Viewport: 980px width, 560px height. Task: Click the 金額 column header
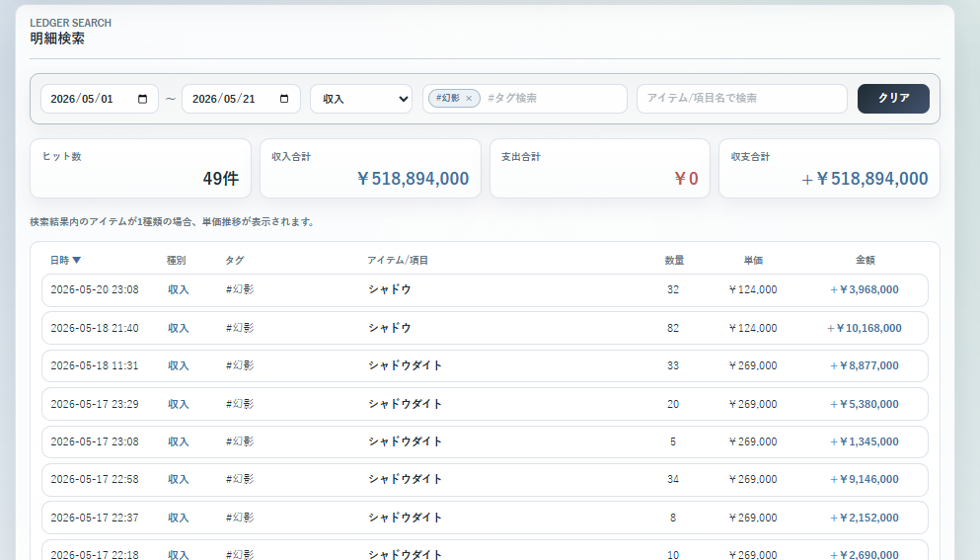pyautogui.click(x=865, y=261)
